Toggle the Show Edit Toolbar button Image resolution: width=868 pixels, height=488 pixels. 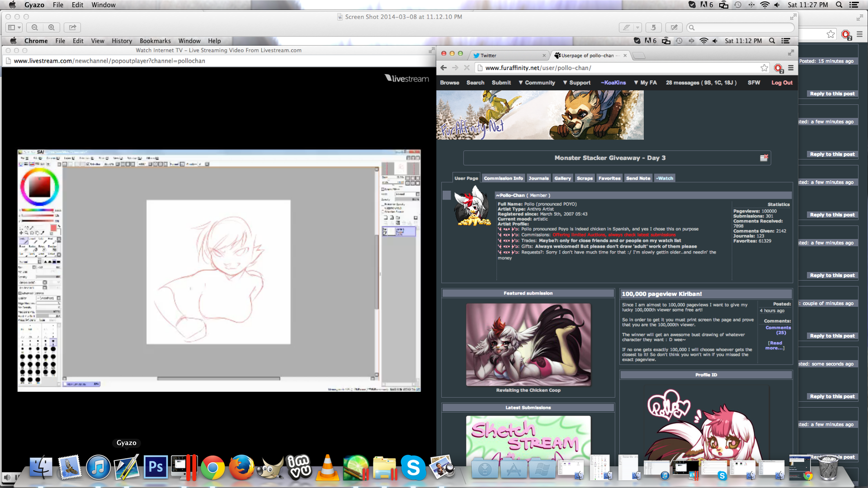(674, 28)
